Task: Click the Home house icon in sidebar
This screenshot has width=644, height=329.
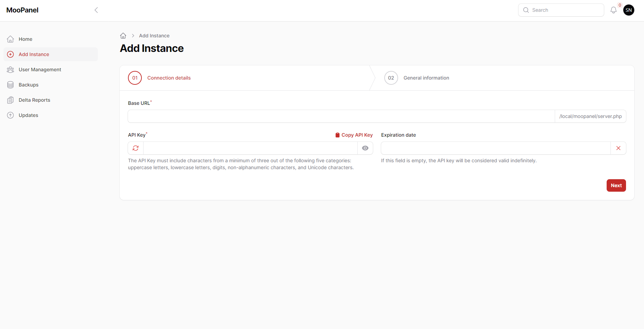Action: click(x=10, y=39)
